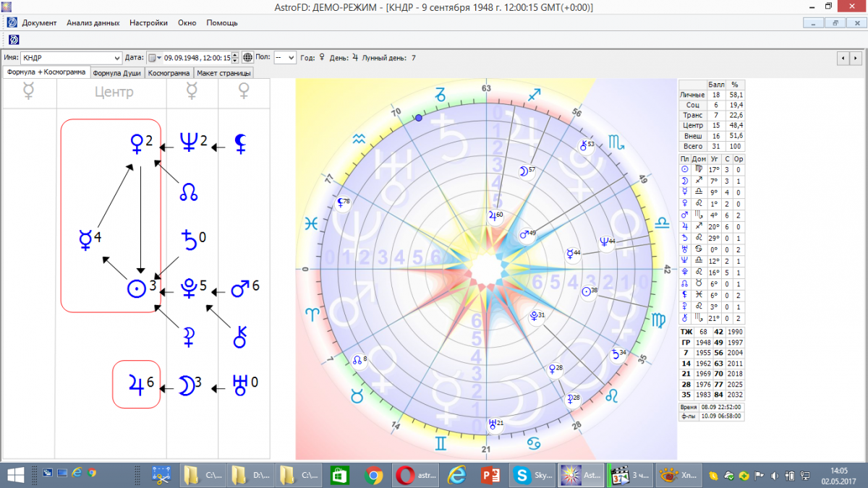Switch to the Макет страницы tab
The width and height of the screenshot is (868, 488).
click(224, 73)
